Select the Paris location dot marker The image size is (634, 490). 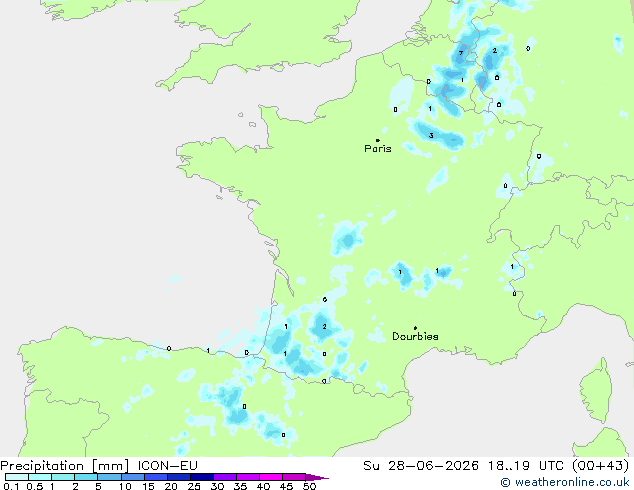point(378,140)
